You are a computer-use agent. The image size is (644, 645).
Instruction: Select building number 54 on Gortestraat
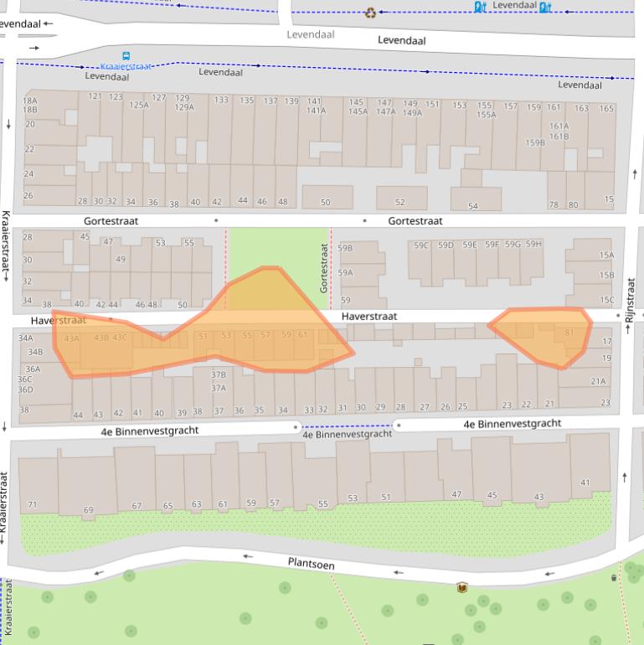(473, 205)
